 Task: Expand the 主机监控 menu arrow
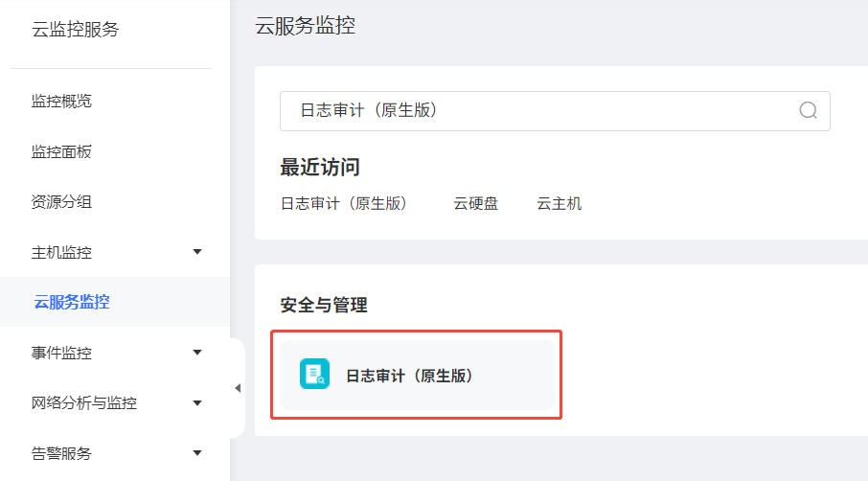point(197,252)
